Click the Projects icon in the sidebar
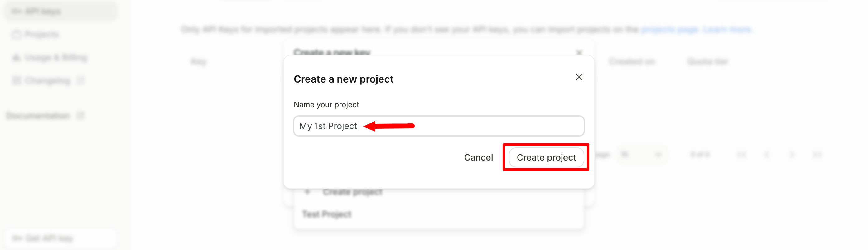Image resolution: width=868 pixels, height=250 pixels. coord(17,34)
